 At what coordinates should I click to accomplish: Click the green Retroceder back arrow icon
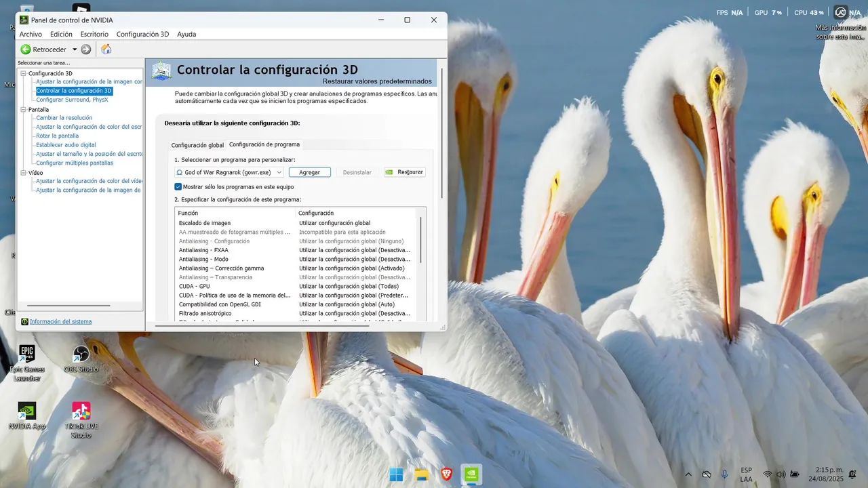pos(26,49)
